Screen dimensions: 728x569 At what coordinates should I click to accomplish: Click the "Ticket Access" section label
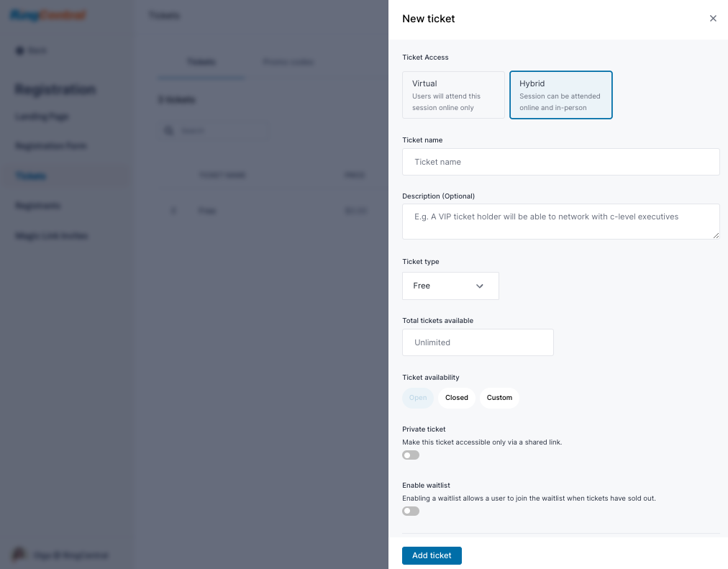click(425, 58)
